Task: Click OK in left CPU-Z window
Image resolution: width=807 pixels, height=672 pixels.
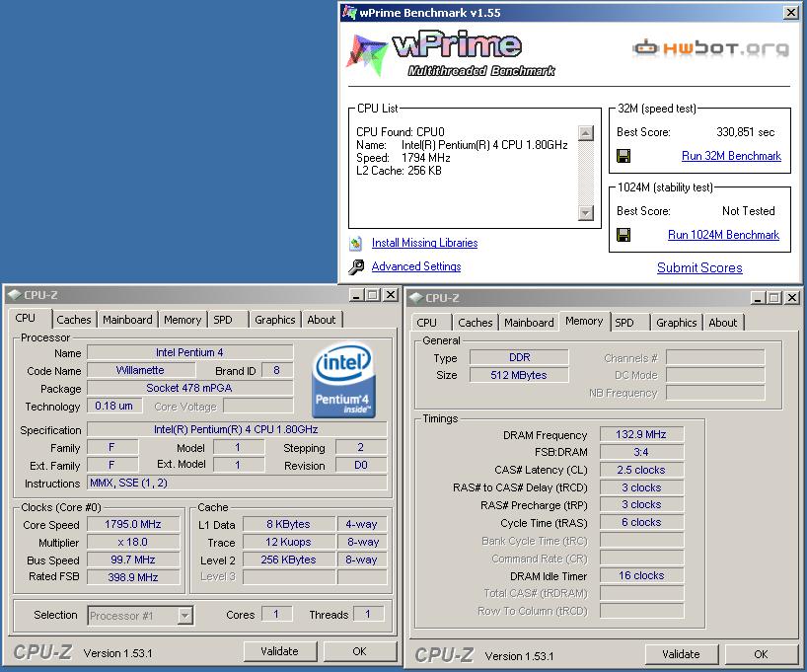Action: point(359,651)
